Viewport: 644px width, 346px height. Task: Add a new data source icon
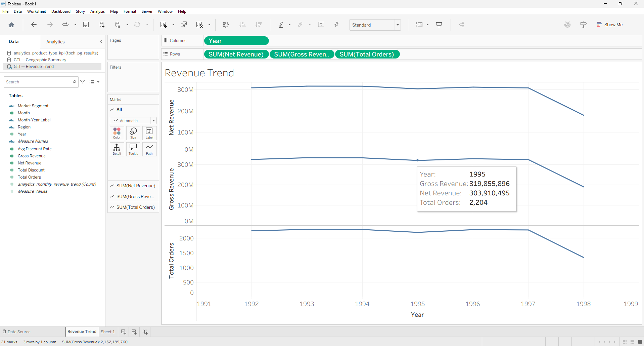click(x=102, y=25)
